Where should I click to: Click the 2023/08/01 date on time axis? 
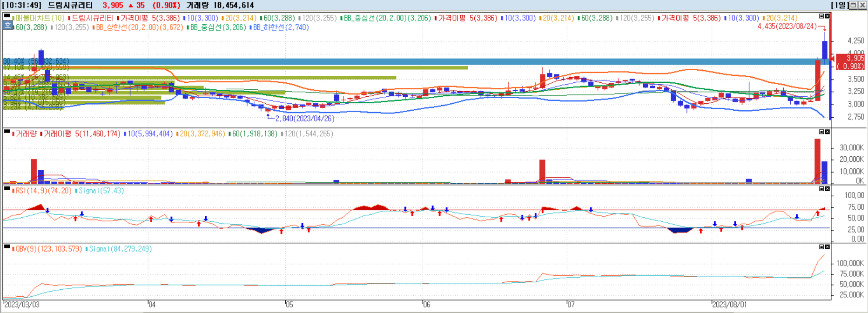pos(730,305)
